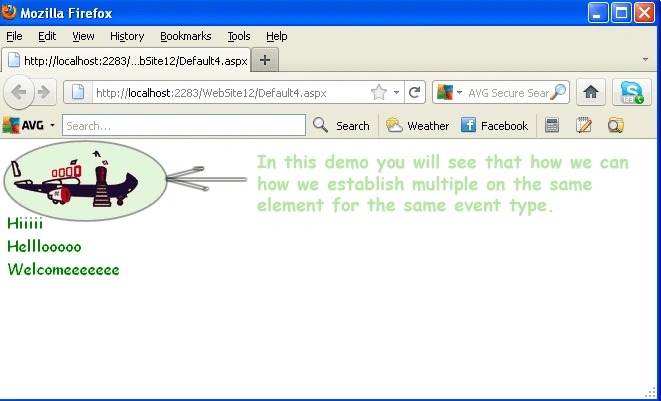The height and width of the screenshot is (401, 661).
Task: Close the Firefox window
Action: 644,13
